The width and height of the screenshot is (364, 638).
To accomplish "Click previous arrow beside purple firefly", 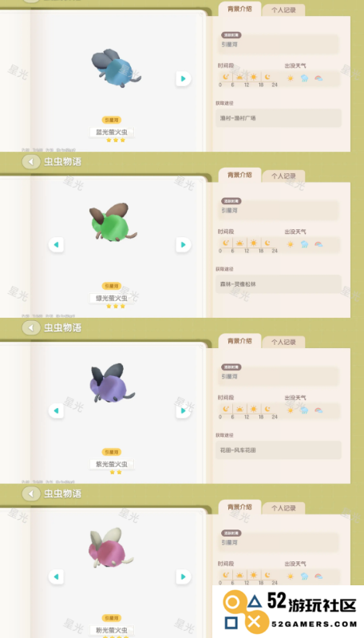I will (x=56, y=410).
